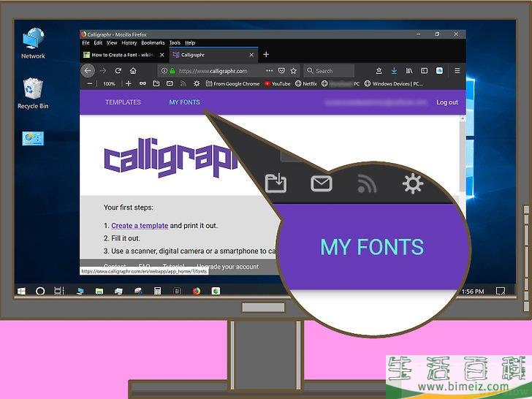Viewport: 532px width, 399px height.
Task: Open the View menu
Action: point(112,42)
